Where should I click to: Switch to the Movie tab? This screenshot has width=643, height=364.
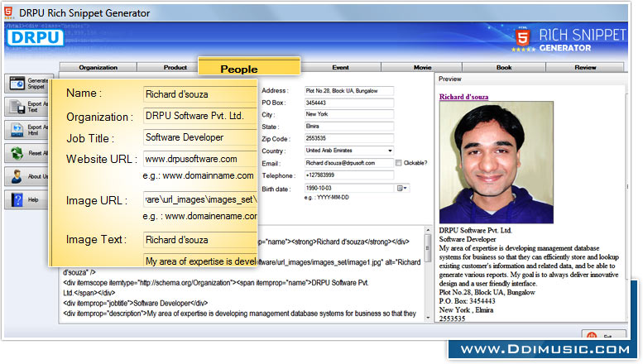422,67
